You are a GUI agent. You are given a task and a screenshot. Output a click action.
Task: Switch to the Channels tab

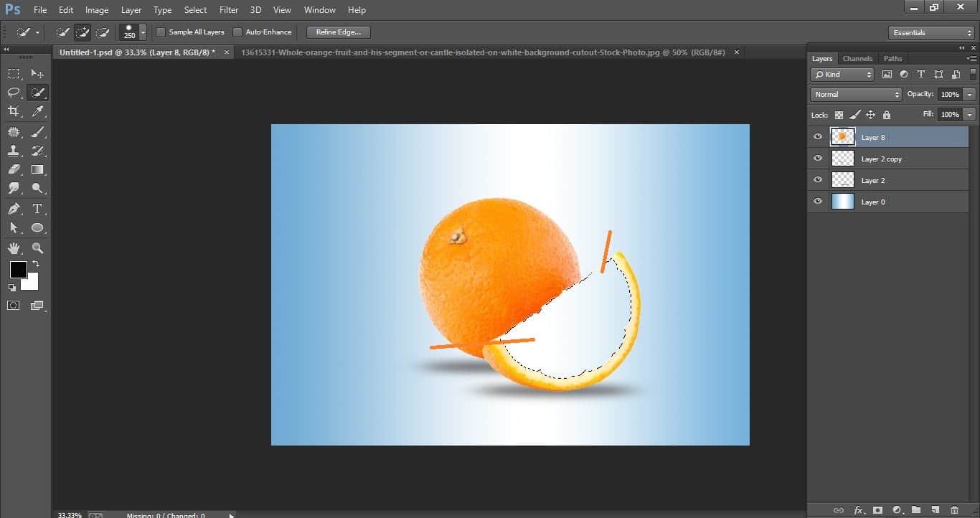tap(857, 58)
